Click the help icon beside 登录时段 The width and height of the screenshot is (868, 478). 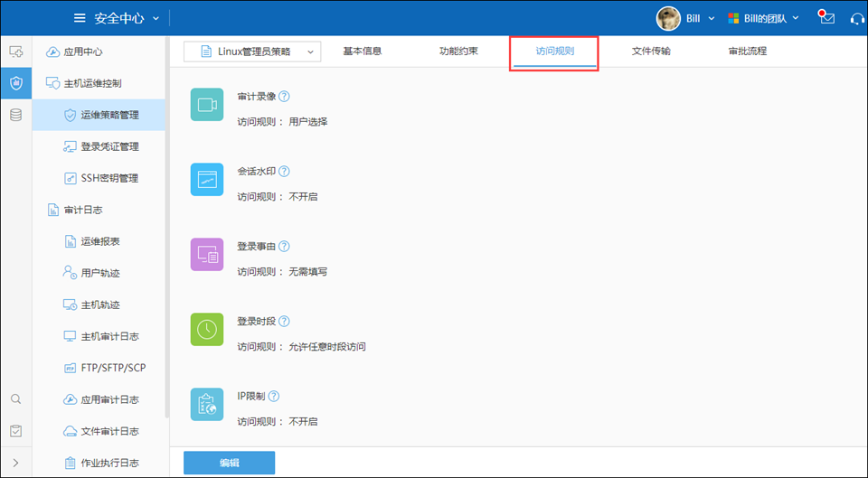[284, 322]
